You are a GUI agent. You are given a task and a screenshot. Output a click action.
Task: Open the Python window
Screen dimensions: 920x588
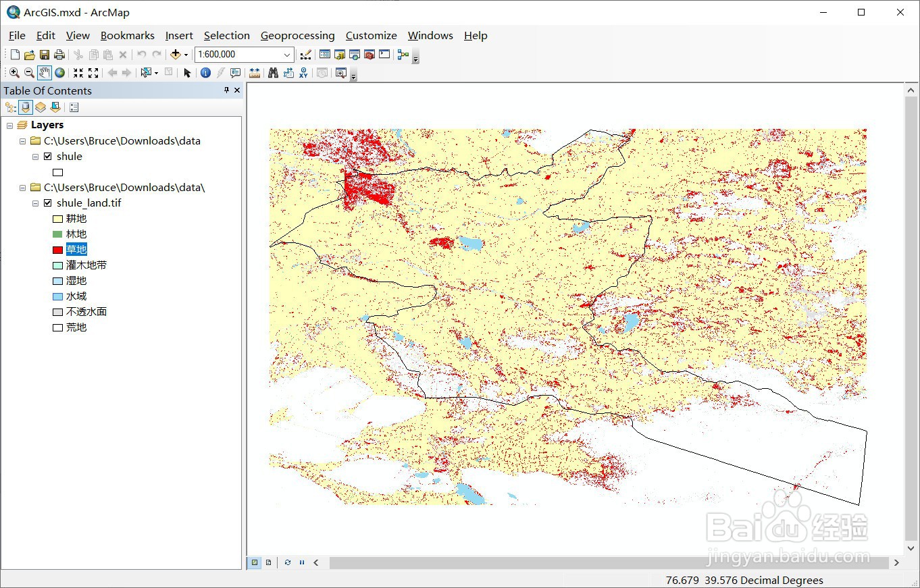click(383, 54)
